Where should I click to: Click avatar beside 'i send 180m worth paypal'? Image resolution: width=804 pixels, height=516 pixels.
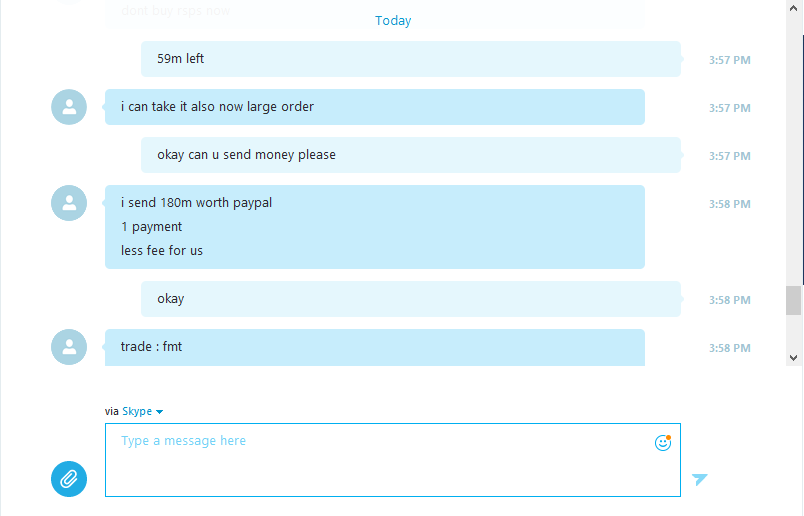tap(69, 203)
